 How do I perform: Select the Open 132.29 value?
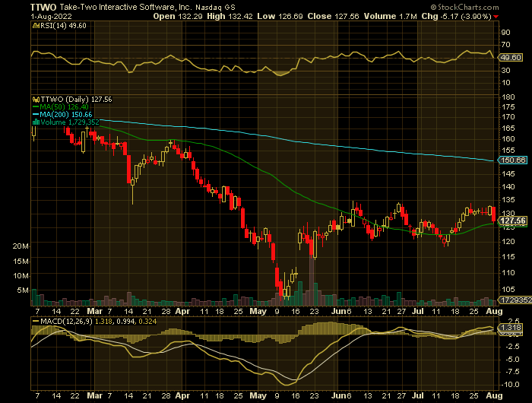tap(178, 16)
